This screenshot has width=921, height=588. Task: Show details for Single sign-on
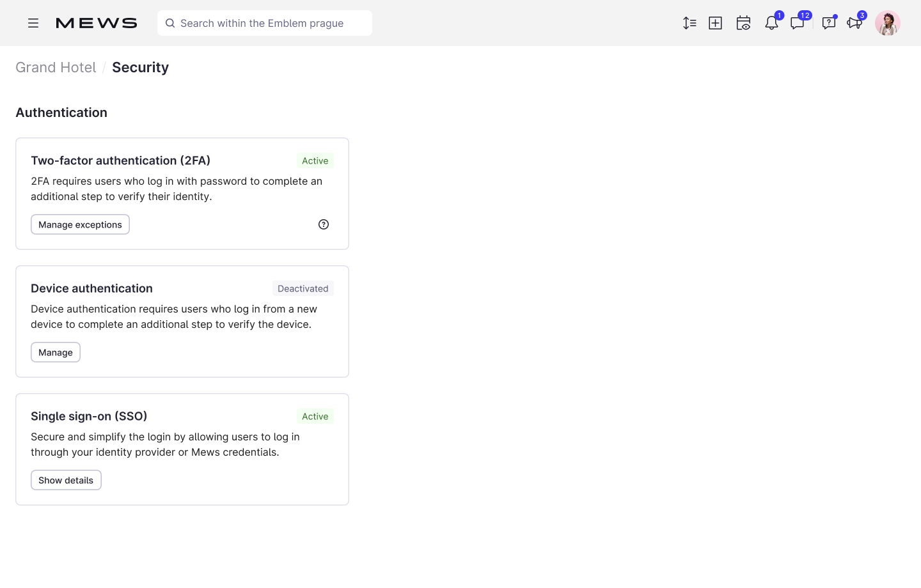[66, 480]
